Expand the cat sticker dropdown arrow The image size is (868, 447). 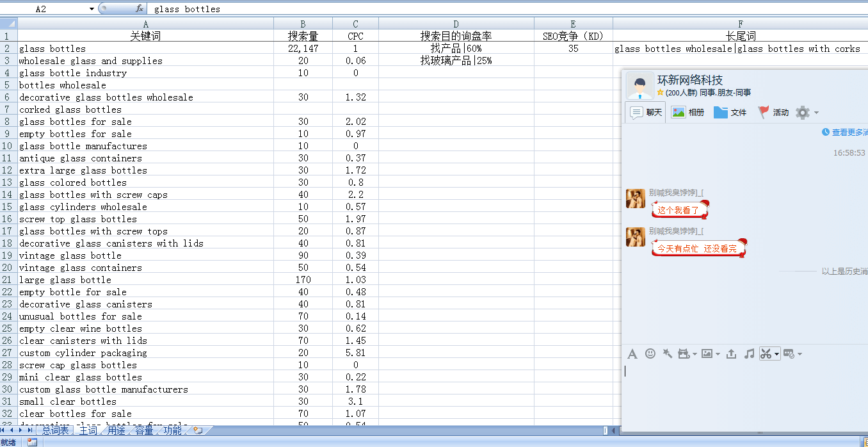[x=695, y=354]
